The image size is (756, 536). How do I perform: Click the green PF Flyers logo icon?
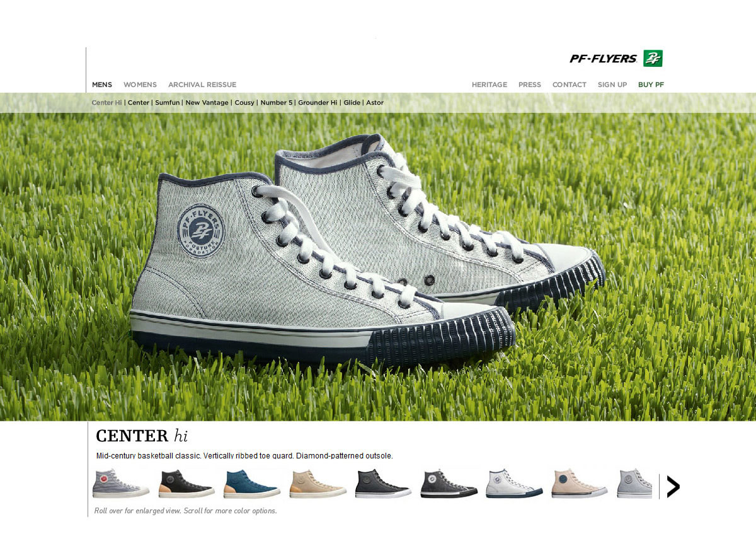tap(653, 58)
